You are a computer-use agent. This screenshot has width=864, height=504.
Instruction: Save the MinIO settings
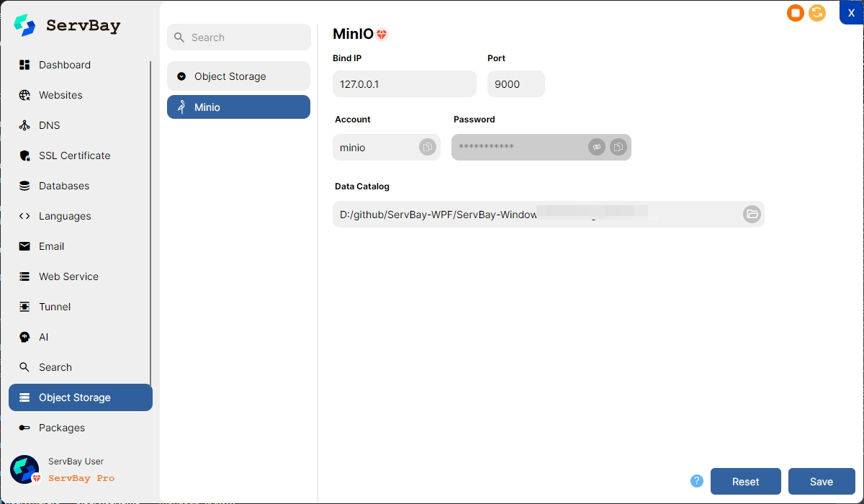822,482
